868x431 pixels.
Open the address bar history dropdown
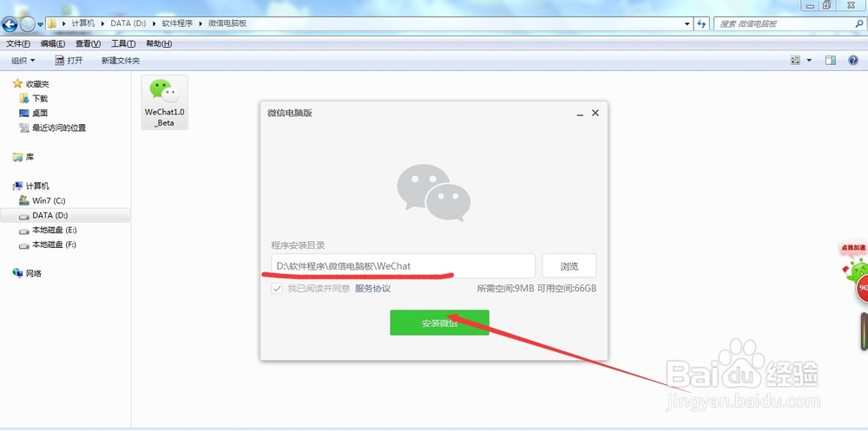[x=687, y=23]
